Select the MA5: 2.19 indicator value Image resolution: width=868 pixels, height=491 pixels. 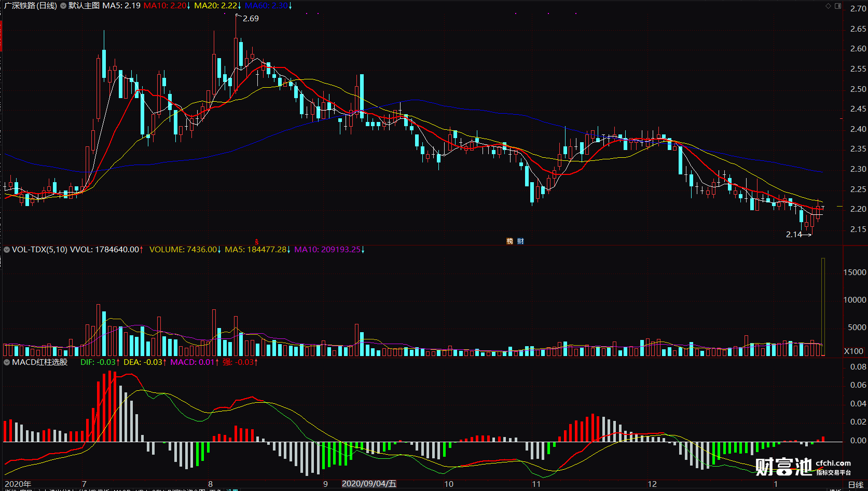[x=121, y=6]
